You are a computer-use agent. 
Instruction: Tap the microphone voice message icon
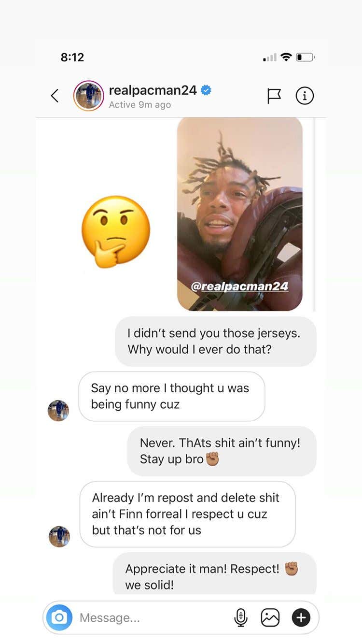[241, 617]
